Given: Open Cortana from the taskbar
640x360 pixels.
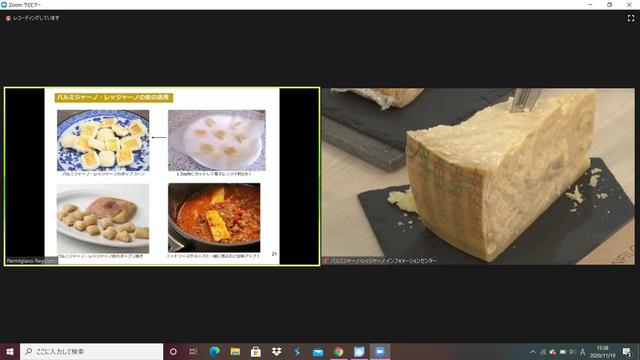Looking at the screenshot, I should coord(173,351).
